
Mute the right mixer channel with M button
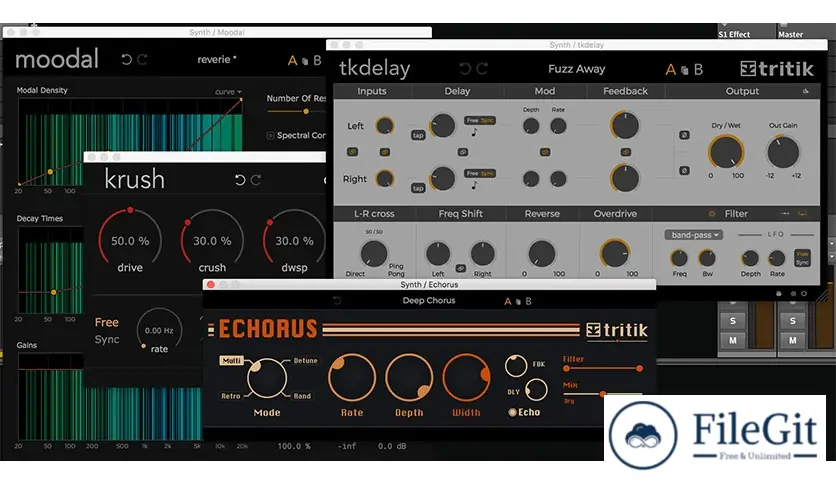pyautogui.click(x=792, y=340)
